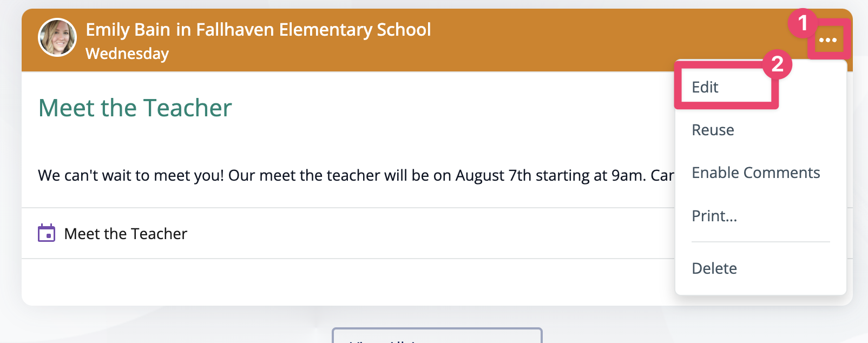The height and width of the screenshot is (343, 868).
Task: Click Emily Bain's profile avatar
Action: (57, 38)
